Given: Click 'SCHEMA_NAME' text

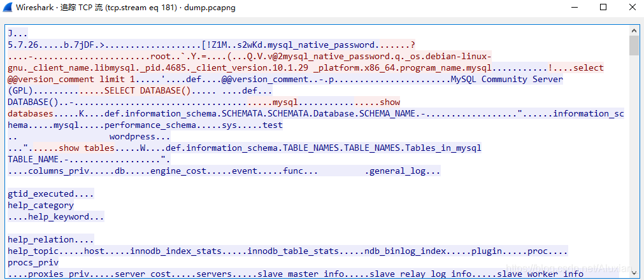Looking at the screenshot, I should [x=387, y=114].
